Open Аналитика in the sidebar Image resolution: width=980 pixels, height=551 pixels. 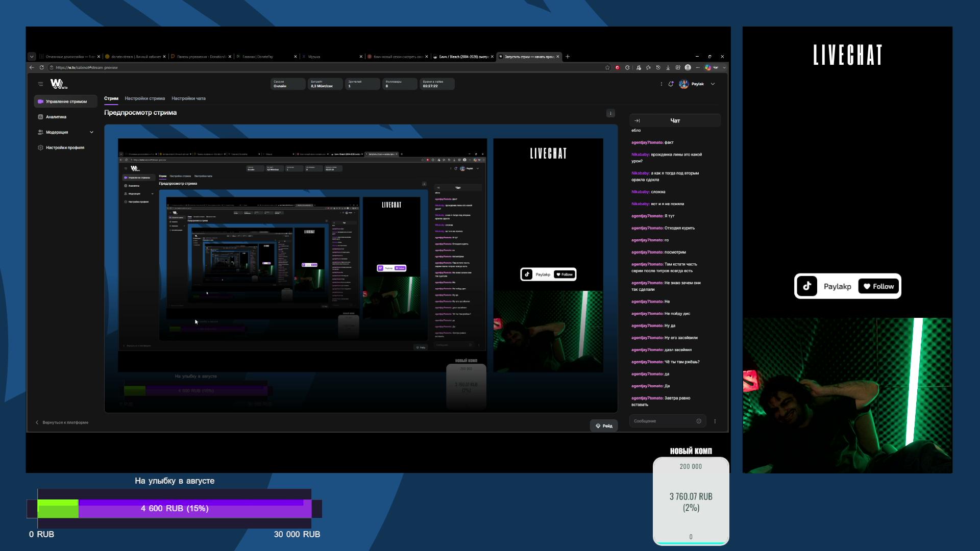[x=65, y=117]
